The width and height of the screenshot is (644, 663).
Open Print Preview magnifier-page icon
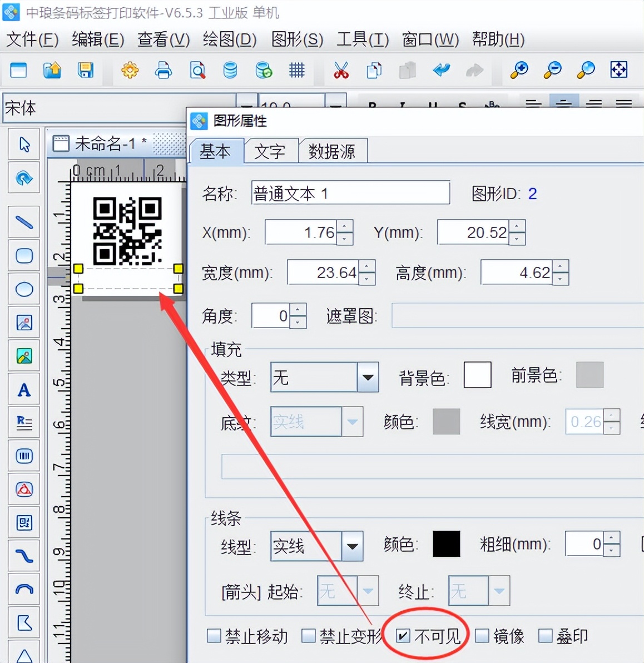coord(197,70)
